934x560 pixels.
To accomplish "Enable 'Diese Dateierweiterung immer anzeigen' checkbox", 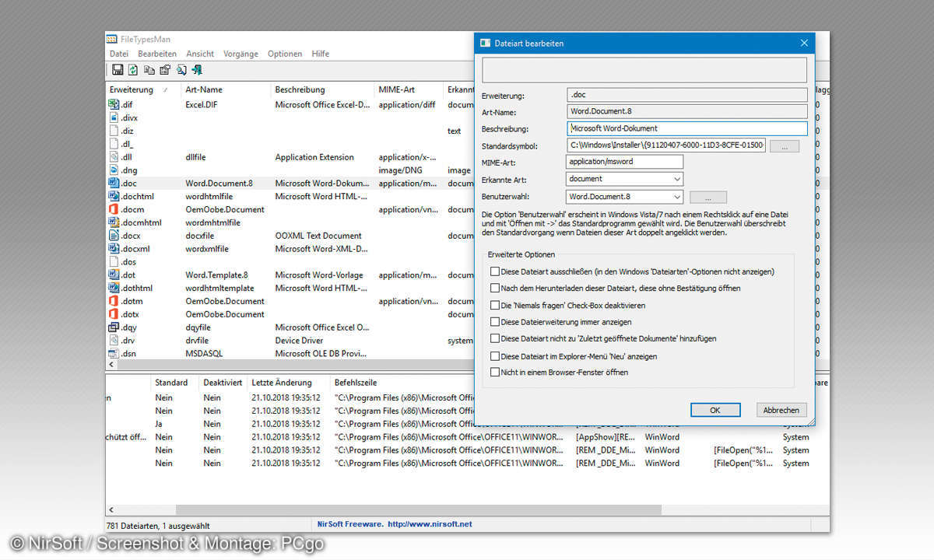I will tap(495, 321).
